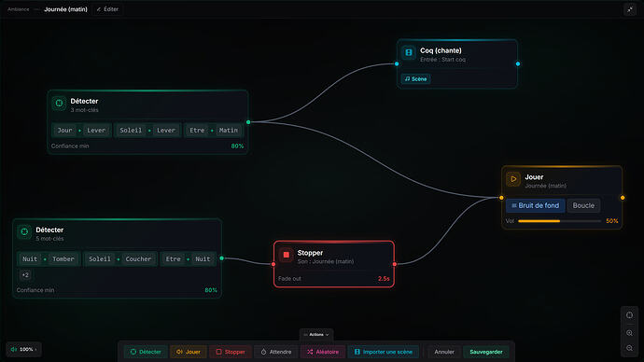Select the Etre • Nuit keyword chip
This screenshot has width=644, height=362.
(x=188, y=259)
